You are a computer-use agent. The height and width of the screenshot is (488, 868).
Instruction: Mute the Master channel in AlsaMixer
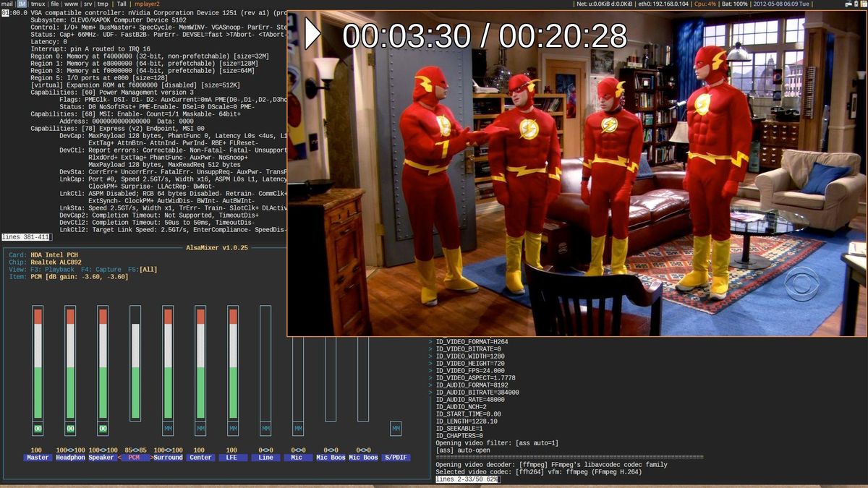pos(36,429)
